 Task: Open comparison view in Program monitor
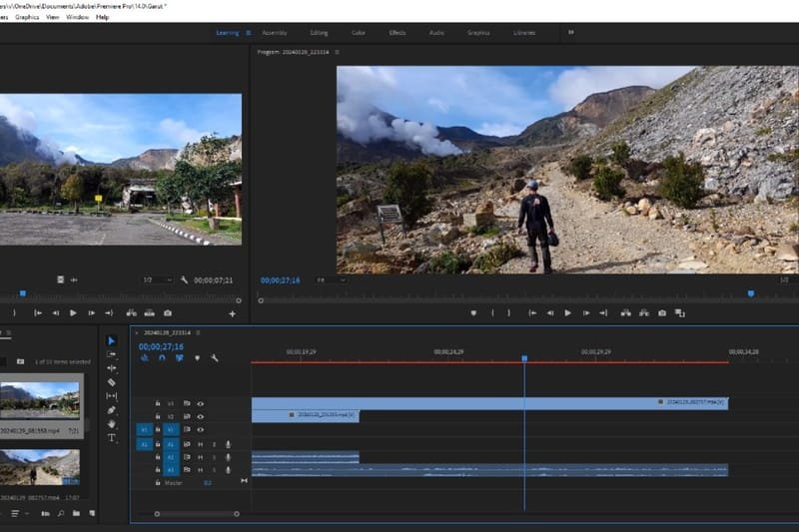pyautogui.click(x=680, y=313)
